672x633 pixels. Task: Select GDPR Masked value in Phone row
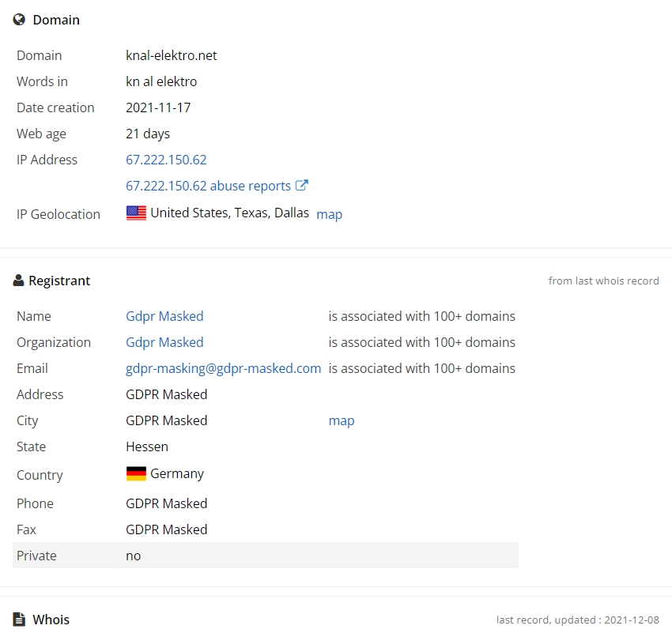click(x=167, y=503)
